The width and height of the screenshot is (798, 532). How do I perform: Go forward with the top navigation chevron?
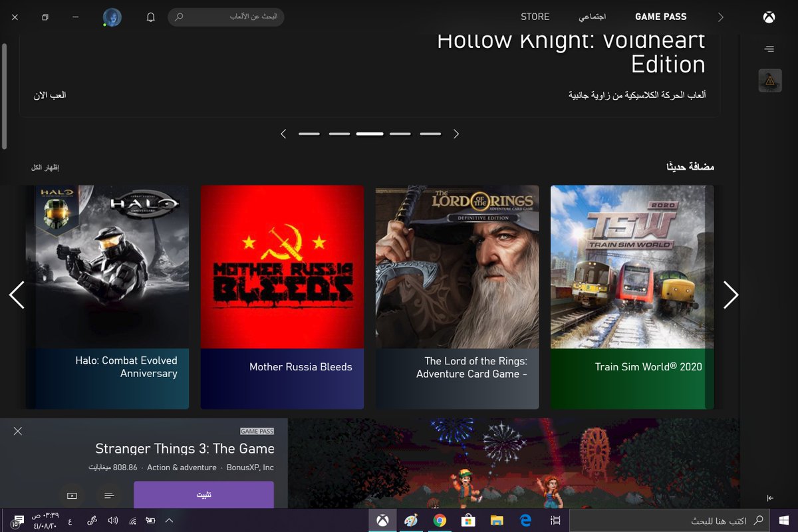pos(721,17)
